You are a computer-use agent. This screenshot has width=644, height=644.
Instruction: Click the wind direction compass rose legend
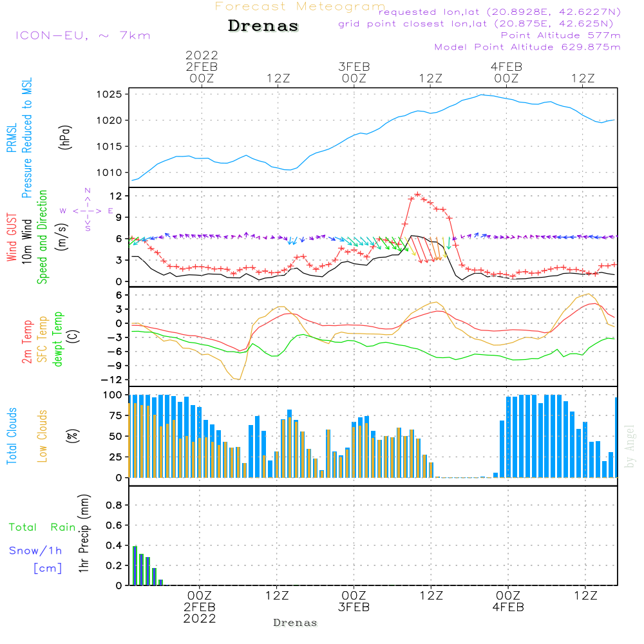87,211
